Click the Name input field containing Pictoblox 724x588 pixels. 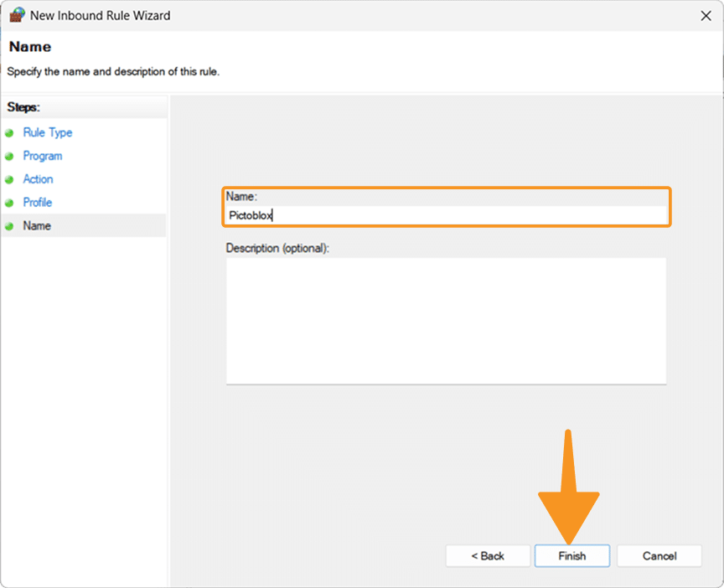(x=446, y=215)
